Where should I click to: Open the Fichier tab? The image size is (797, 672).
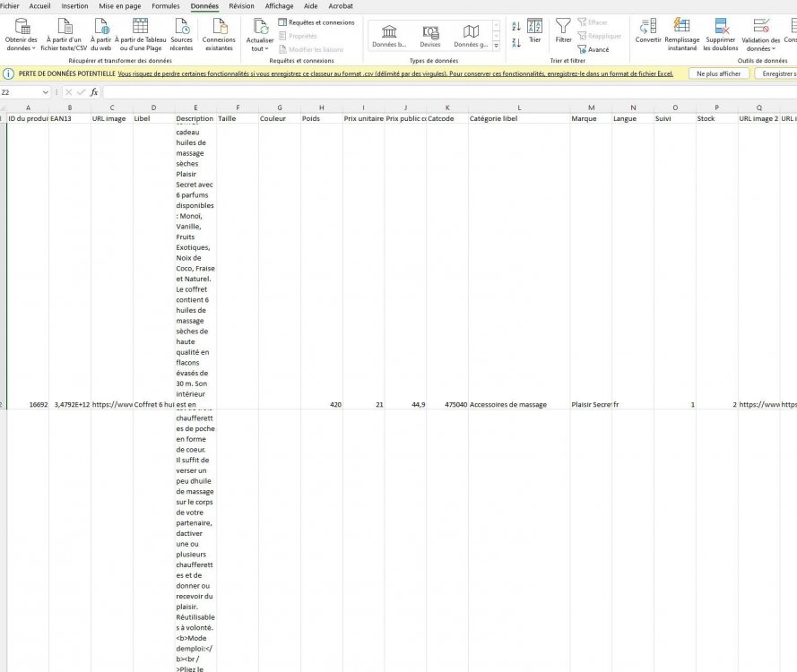[9, 6]
